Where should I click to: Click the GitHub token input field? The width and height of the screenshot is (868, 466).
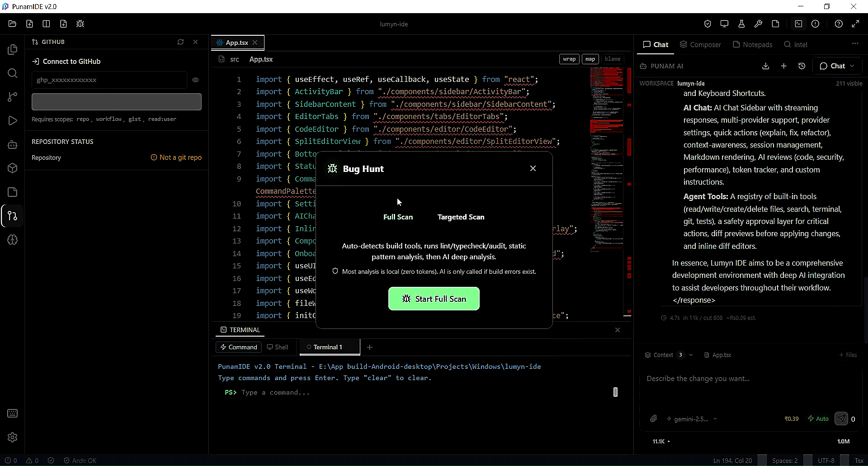click(109, 80)
